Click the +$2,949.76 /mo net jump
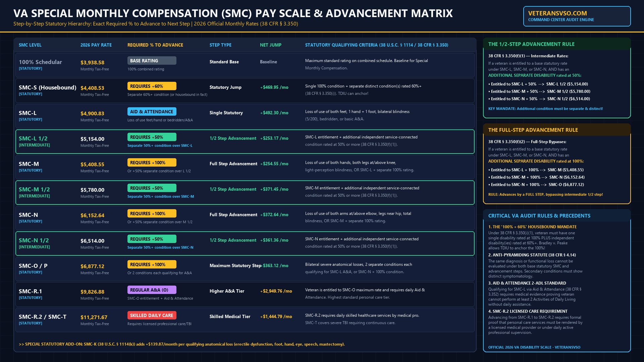The height and width of the screenshot is (362, 644). pyautogui.click(x=276, y=291)
